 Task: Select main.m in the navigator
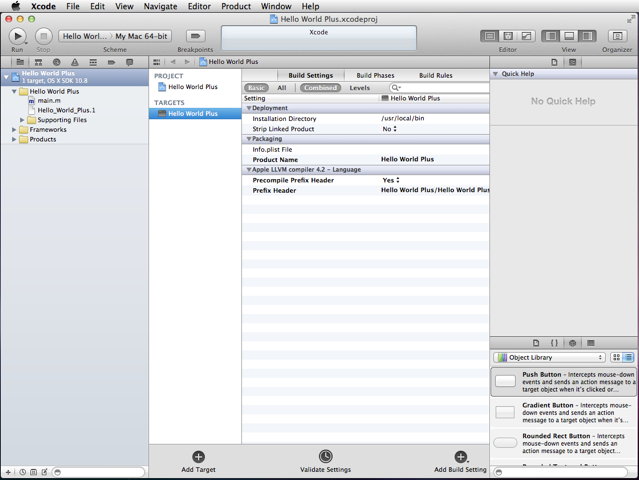49,100
